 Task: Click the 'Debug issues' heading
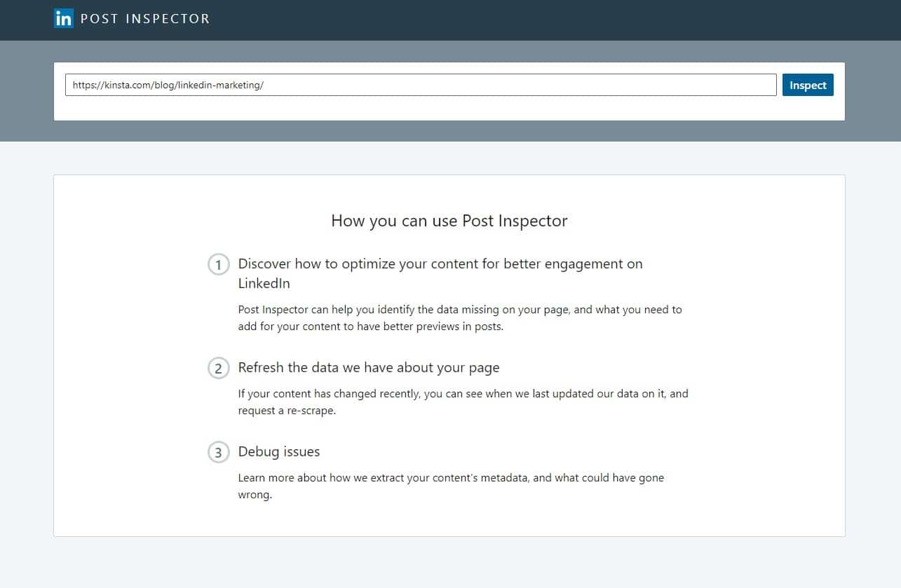(278, 451)
